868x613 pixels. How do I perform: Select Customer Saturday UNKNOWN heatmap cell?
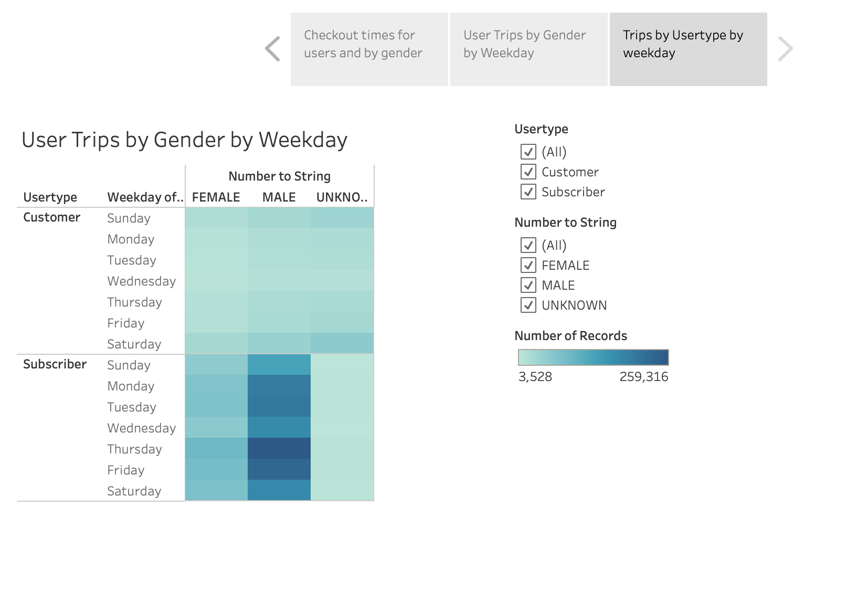(x=342, y=343)
